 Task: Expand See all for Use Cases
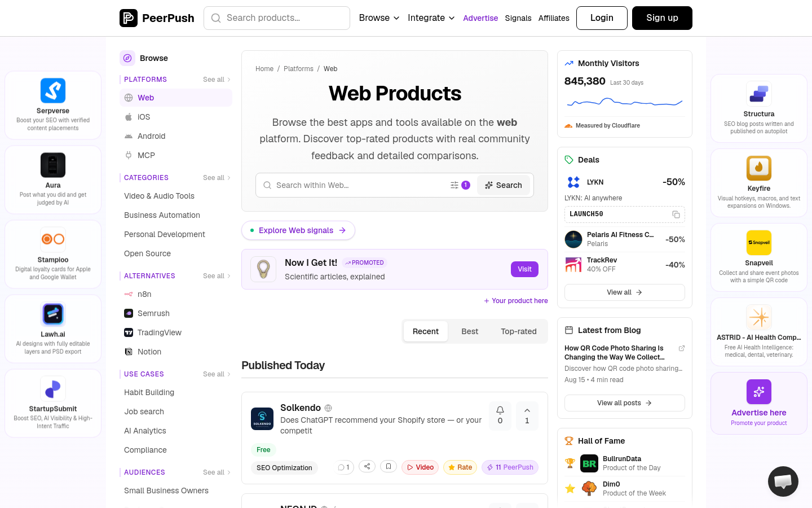click(x=217, y=374)
